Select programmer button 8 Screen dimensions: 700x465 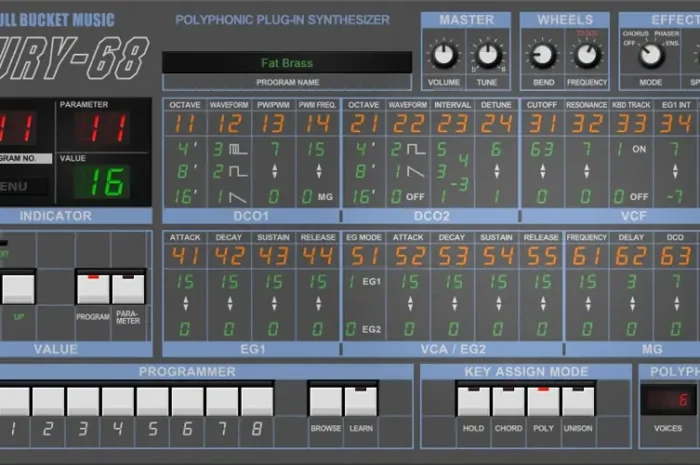point(257,401)
